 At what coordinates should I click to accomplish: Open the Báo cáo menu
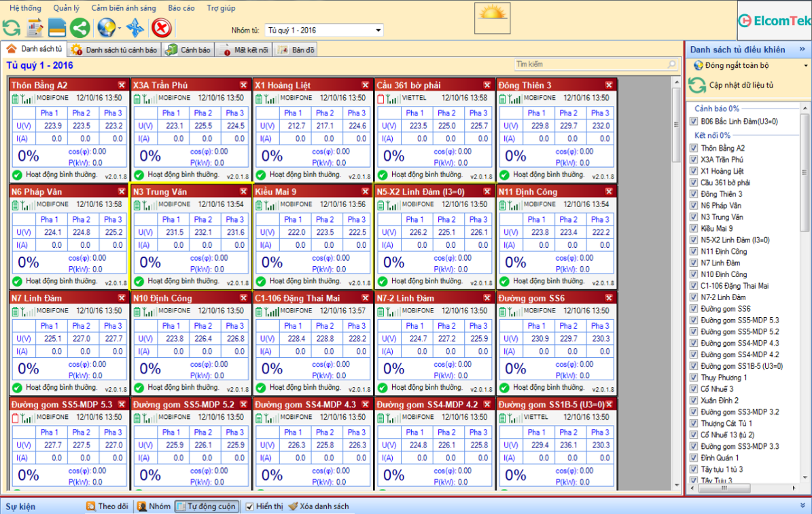(181, 8)
